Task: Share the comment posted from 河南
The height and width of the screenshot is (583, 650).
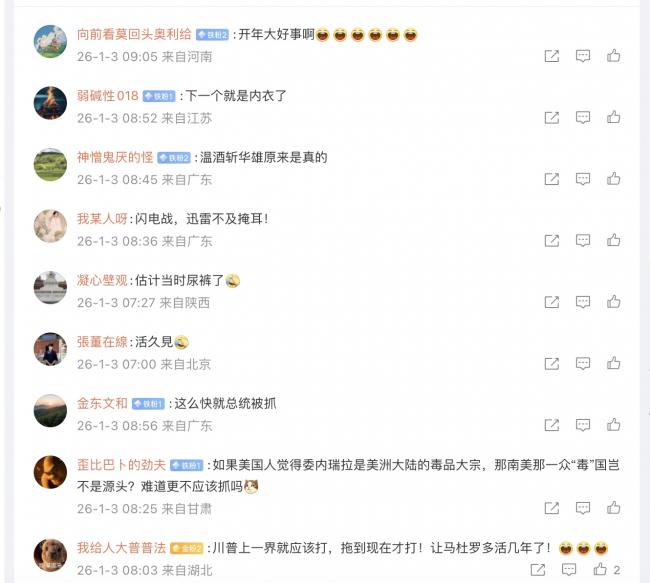Action: tap(552, 56)
